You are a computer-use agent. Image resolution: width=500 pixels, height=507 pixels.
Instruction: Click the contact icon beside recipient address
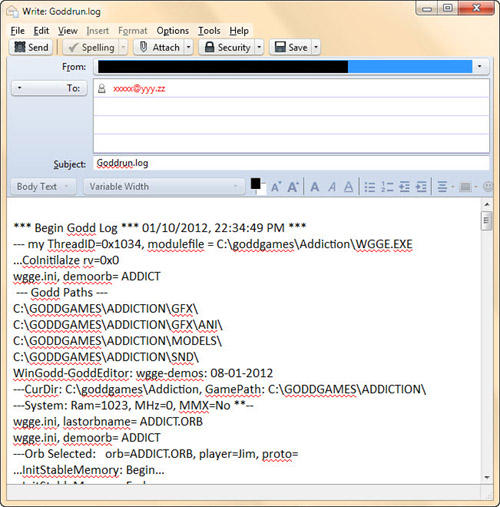coord(102,89)
